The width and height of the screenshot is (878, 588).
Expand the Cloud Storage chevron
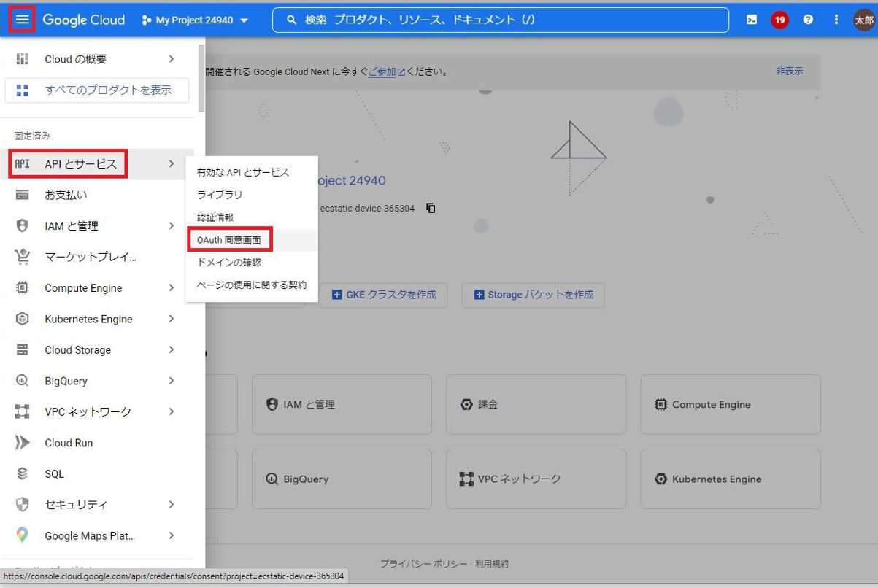(172, 350)
